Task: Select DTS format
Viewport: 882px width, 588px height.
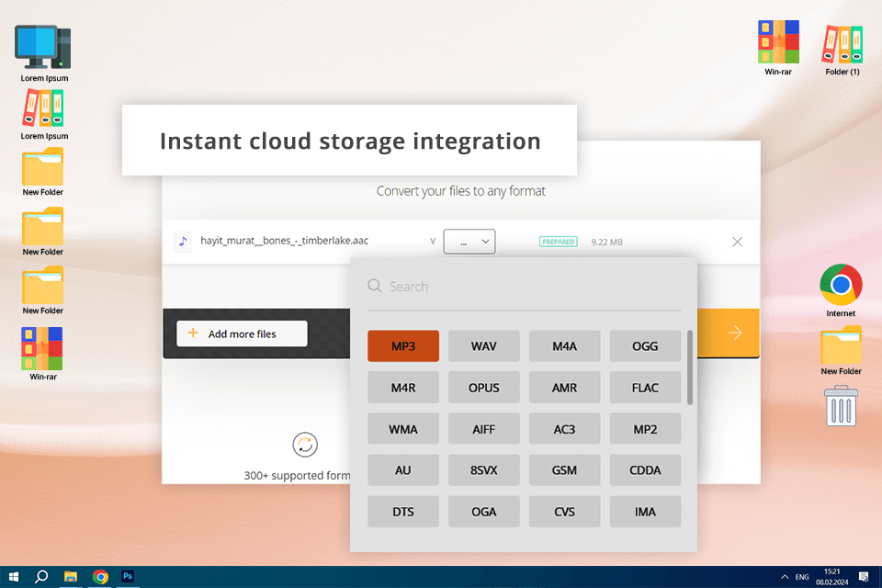Action: [x=403, y=512]
